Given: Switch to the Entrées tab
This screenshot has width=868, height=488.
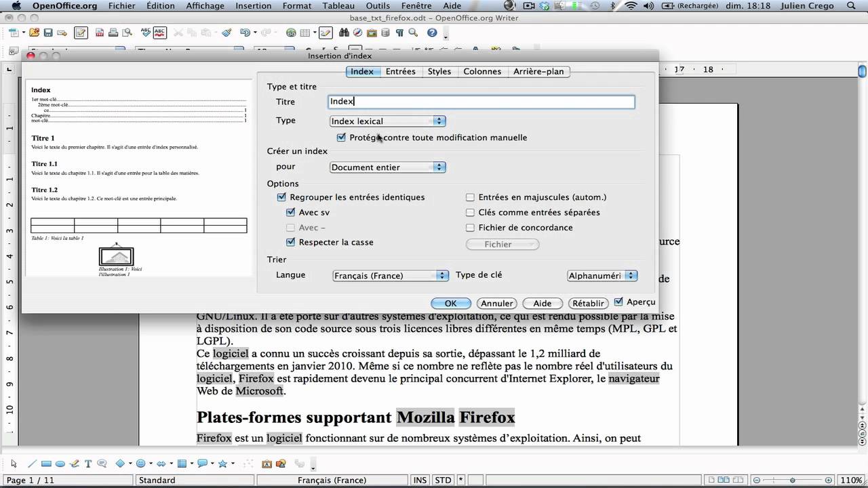Looking at the screenshot, I should [x=400, y=71].
